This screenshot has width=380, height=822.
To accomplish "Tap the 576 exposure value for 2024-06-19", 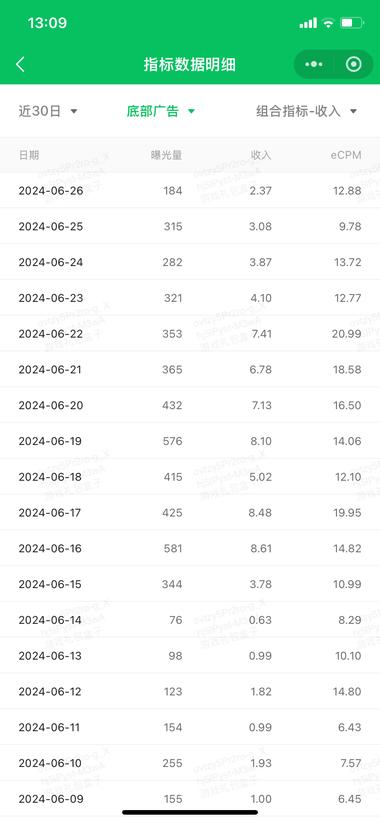I will (x=172, y=441).
